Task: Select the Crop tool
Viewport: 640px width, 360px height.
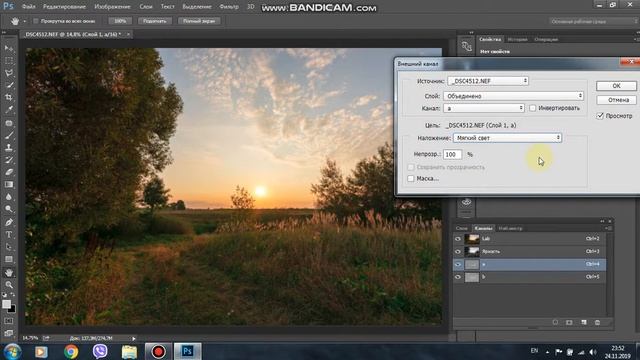Action: (9, 97)
